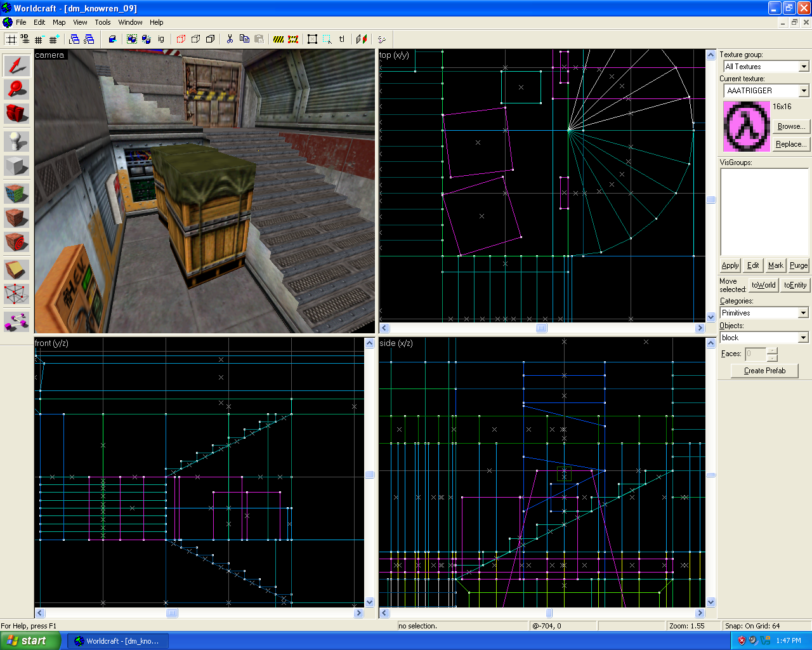
Task: Open the Map menu
Action: [59, 22]
